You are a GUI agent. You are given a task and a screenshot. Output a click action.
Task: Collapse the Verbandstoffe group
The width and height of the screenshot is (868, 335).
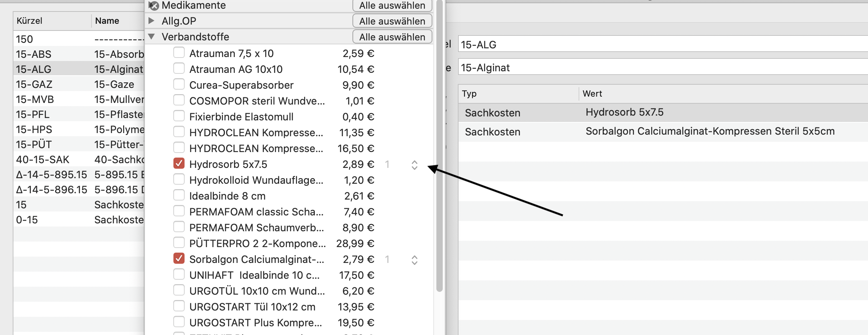click(151, 36)
